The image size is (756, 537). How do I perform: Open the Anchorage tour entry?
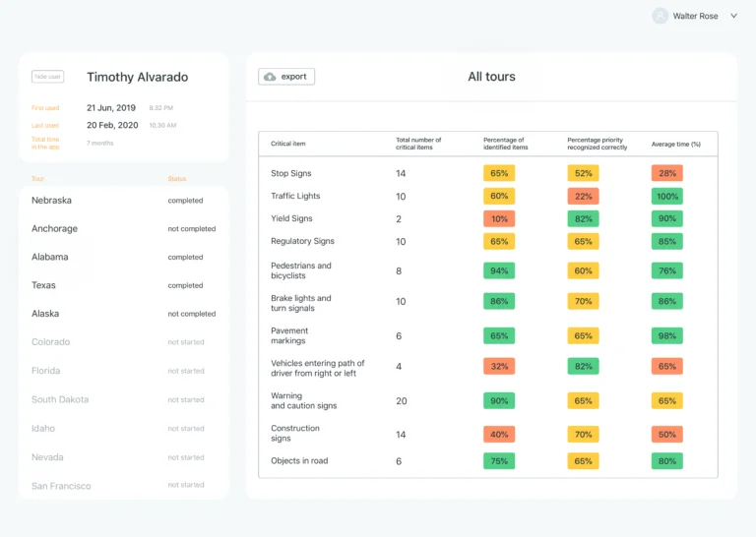54,229
